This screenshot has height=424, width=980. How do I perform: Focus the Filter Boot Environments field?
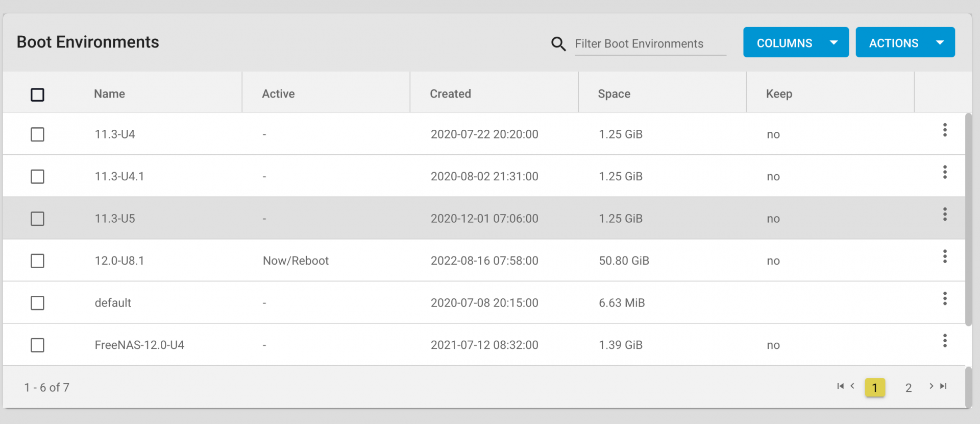click(x=649, y=44)
